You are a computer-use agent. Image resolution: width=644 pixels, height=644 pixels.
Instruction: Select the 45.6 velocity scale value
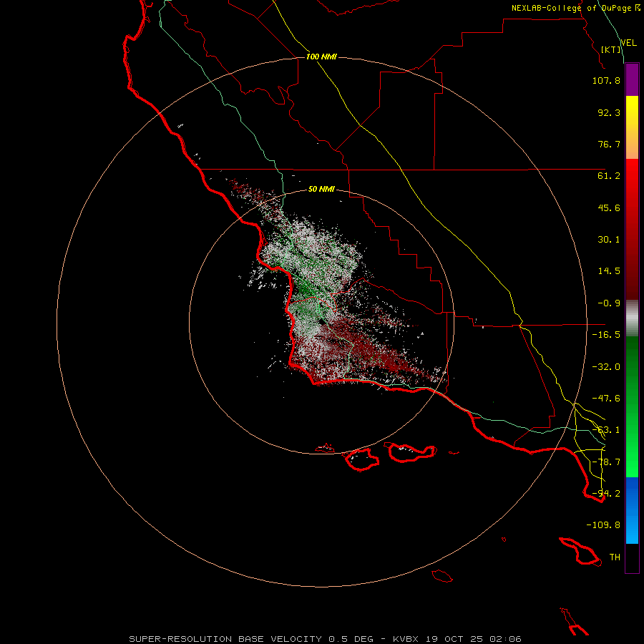pos(609,208)
